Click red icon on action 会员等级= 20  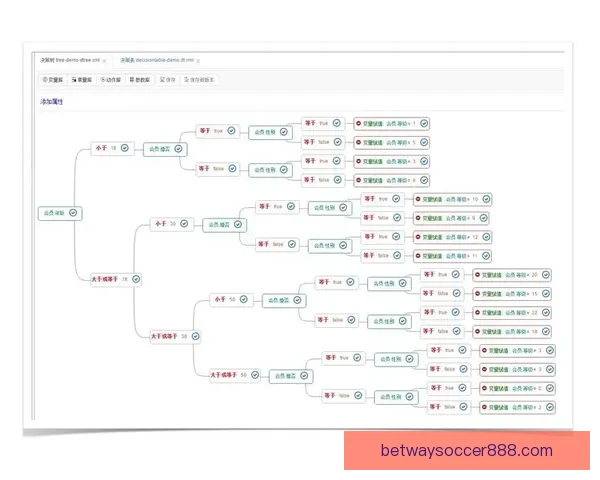tap(474, 274)
